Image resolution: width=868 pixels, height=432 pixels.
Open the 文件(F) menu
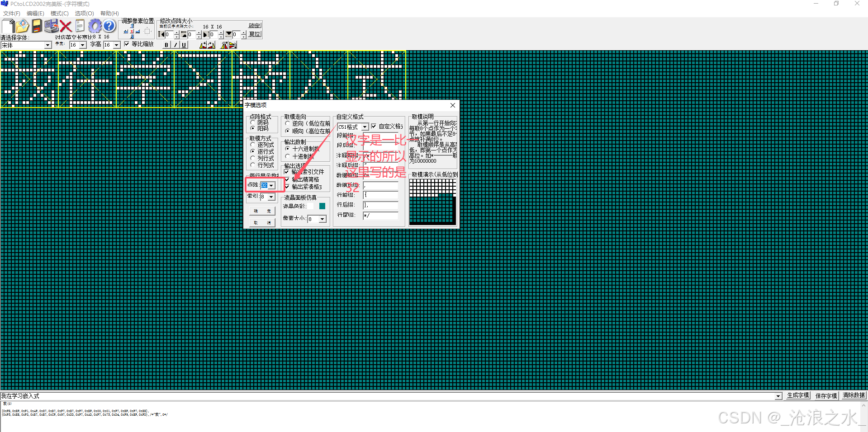pos(12,13)
